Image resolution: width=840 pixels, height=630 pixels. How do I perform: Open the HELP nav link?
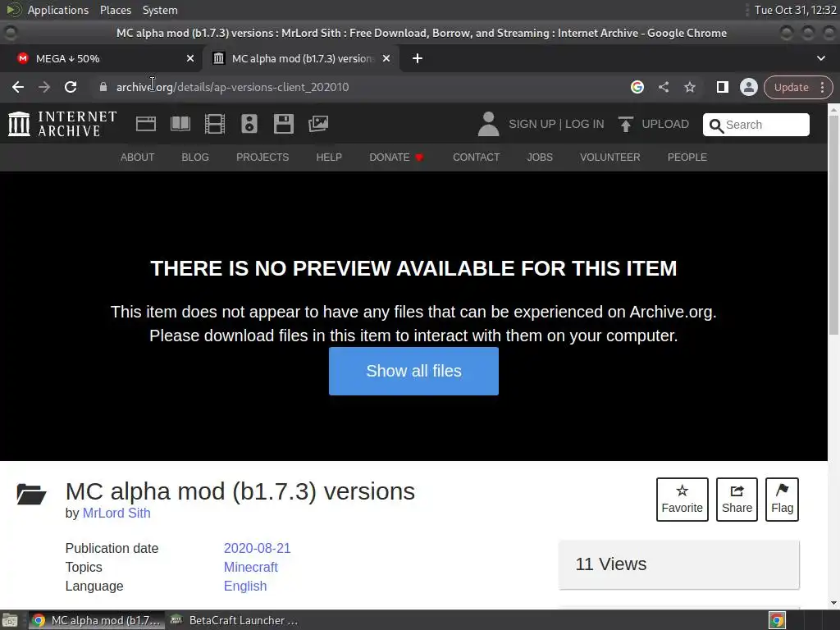tap(329, 157)
